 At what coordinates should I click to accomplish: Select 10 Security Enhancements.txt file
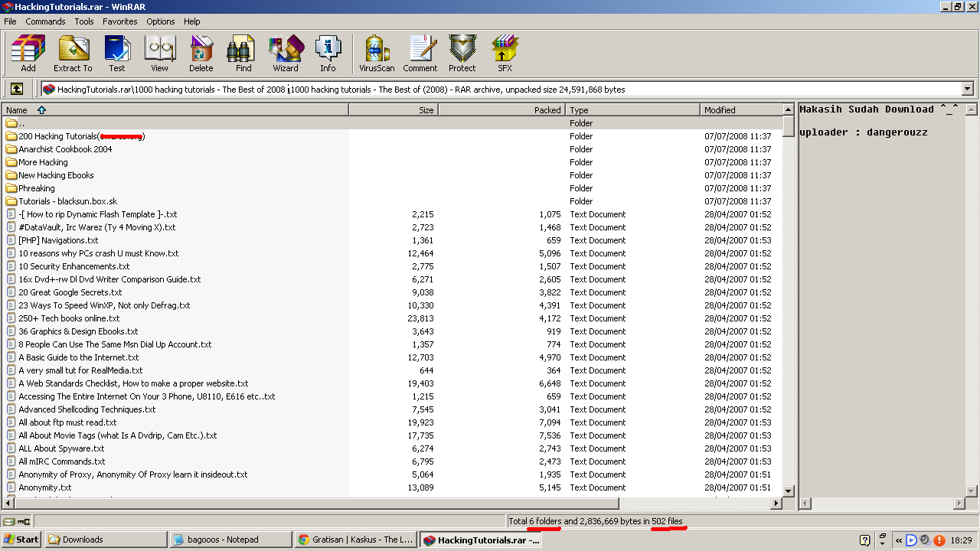coord(74,266)
